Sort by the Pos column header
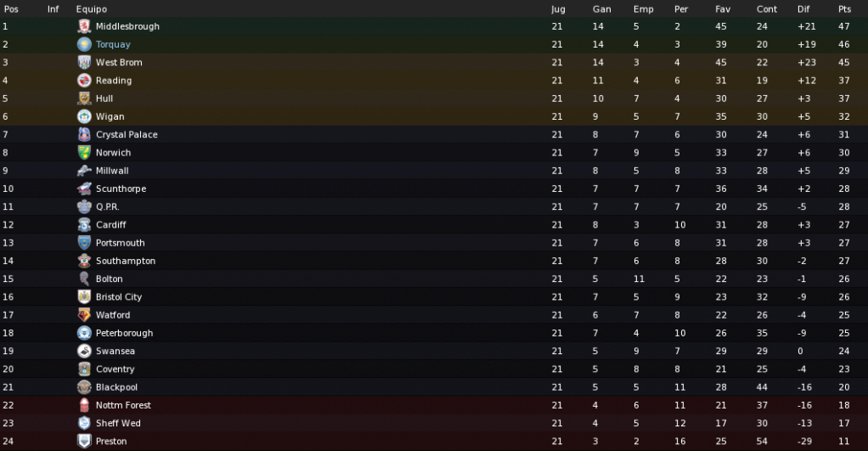This screenshot has height=451, width=868. [x=11, y=8]
